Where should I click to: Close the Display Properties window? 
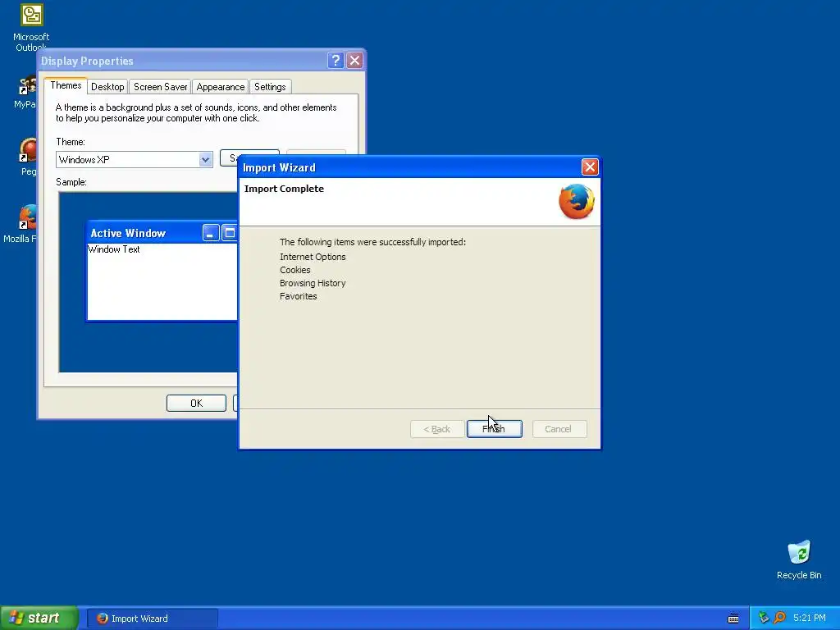[354, 60]
